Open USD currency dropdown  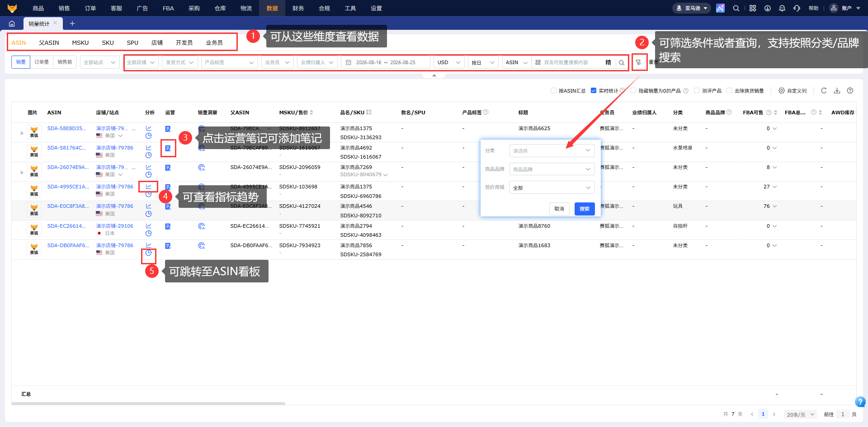point(449,62)
